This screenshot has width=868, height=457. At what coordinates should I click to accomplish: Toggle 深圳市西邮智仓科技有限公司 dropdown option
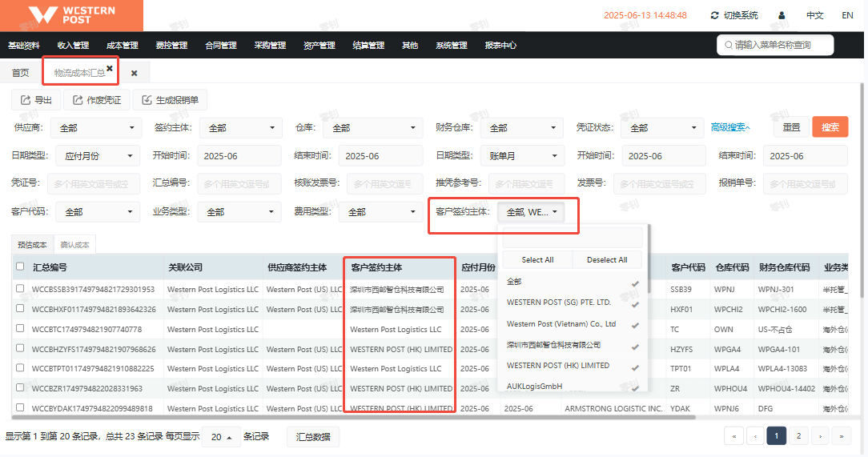pos(573,345)
